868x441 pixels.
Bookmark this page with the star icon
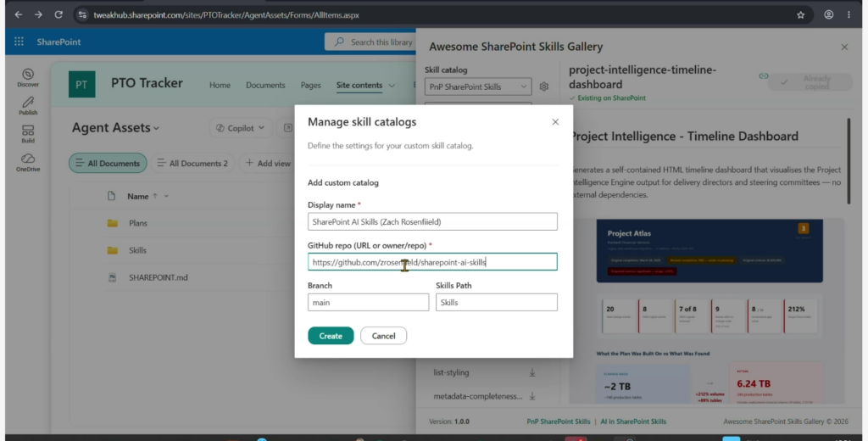coord(800,15)
